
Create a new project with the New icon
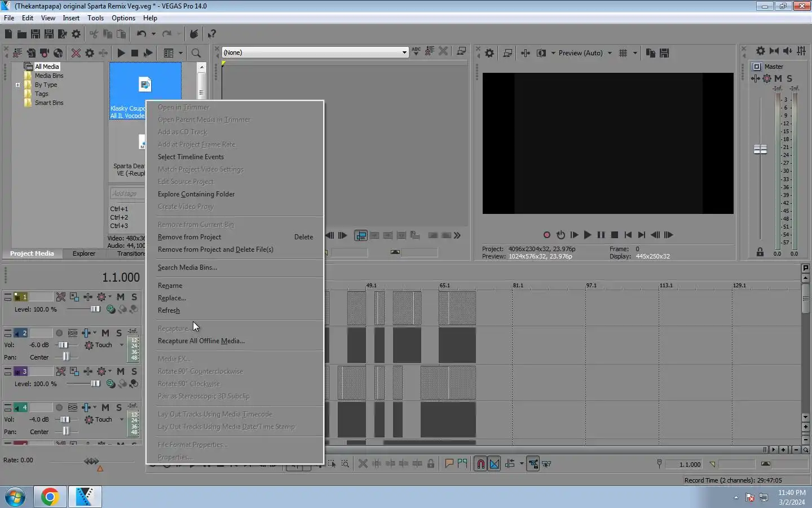8,34
